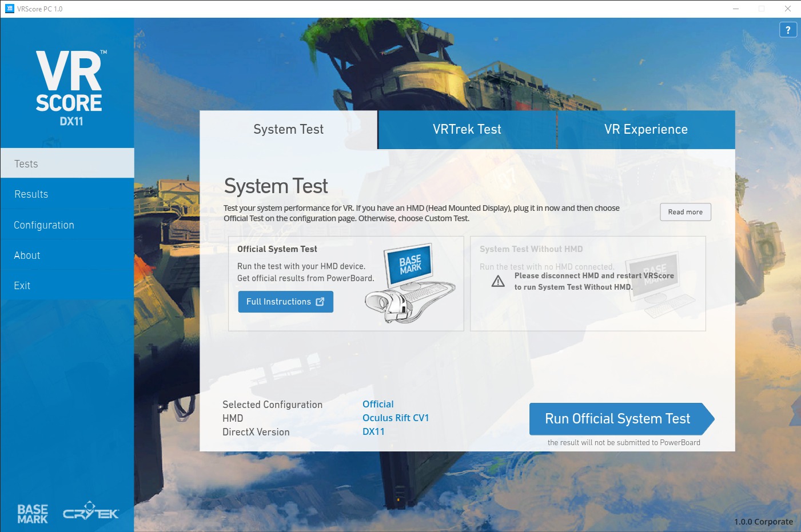Open Full Instructions external link

click(x=285, y=302)
